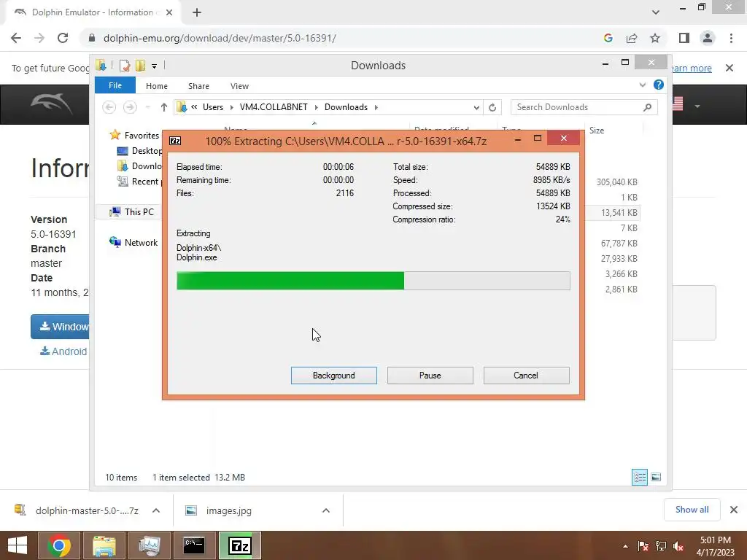Image resolution: width=747 pixels, height=560 pixels.
Task: Share this page from the address bar
Action: (632, 38)
